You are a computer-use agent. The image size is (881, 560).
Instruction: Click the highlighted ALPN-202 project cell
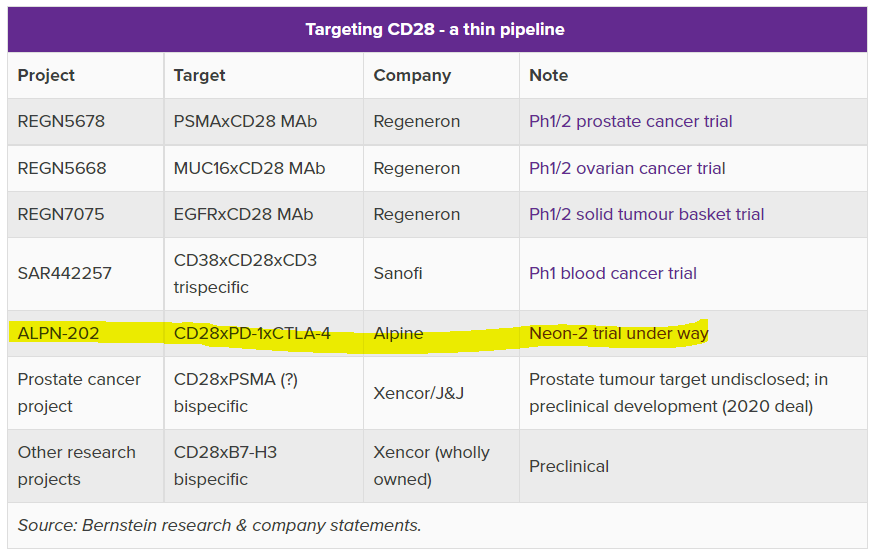click(x=58, y=333)
